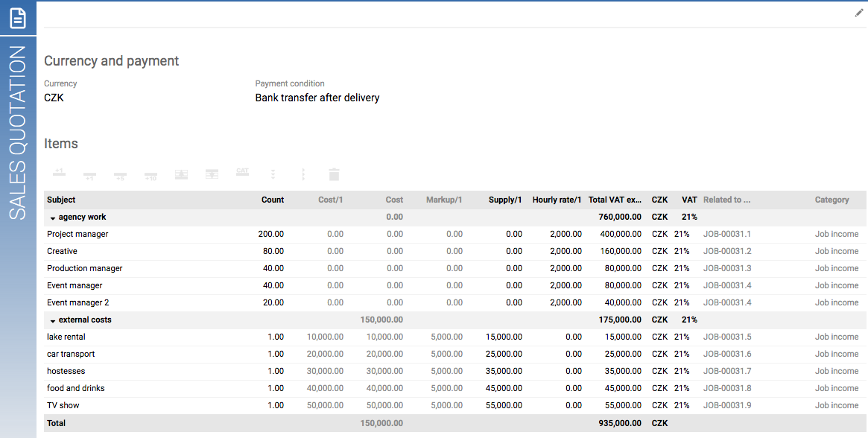This screenshot has width=868, height=438.
Task: Add ten rows toolbar icon
Action: tap(151, 176)
